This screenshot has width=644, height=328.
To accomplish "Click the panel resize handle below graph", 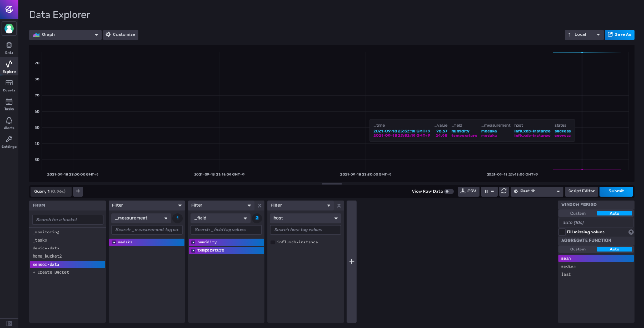I will tap(332, 184).
